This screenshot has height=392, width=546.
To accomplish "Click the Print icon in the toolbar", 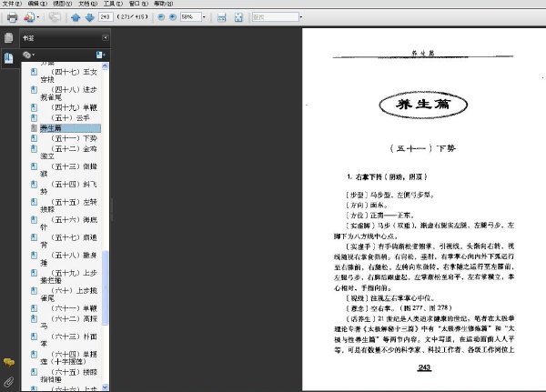I will [x=12, y=17].
